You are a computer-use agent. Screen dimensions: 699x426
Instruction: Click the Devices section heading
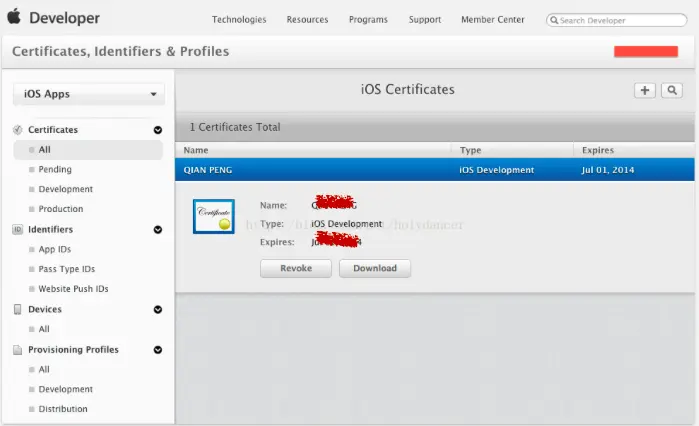click(45, 309)
